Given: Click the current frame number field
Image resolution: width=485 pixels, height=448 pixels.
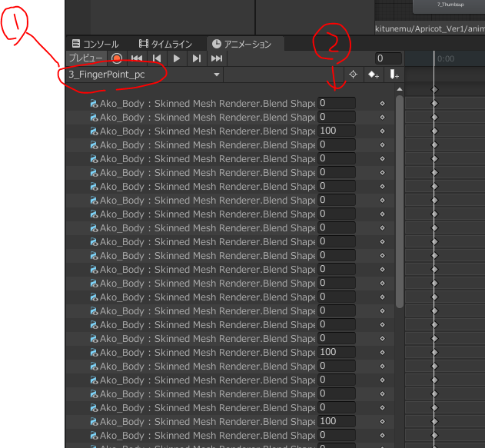Looking at the screenshot, I should [388, 58].
